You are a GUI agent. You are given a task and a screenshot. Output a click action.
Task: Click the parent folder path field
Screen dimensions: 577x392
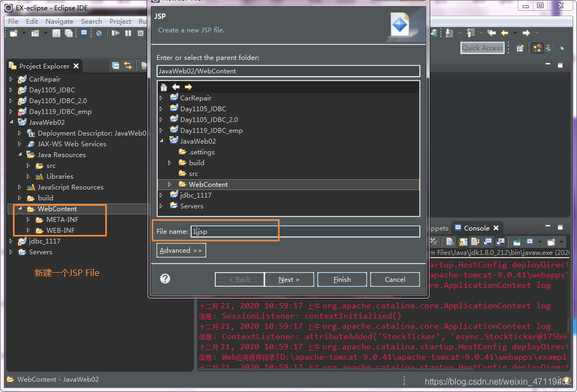(288, 71)
